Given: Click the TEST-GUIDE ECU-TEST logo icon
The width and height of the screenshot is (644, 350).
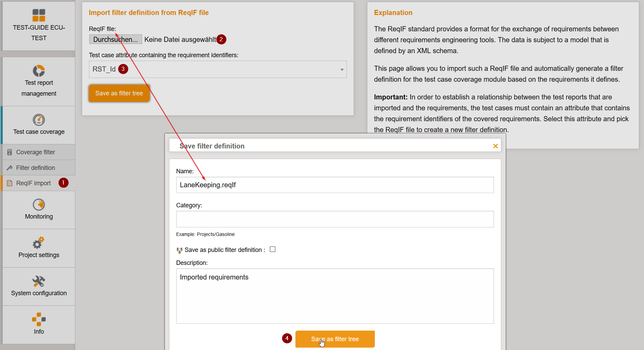Looking at the screenshot, I should point(39,15).
